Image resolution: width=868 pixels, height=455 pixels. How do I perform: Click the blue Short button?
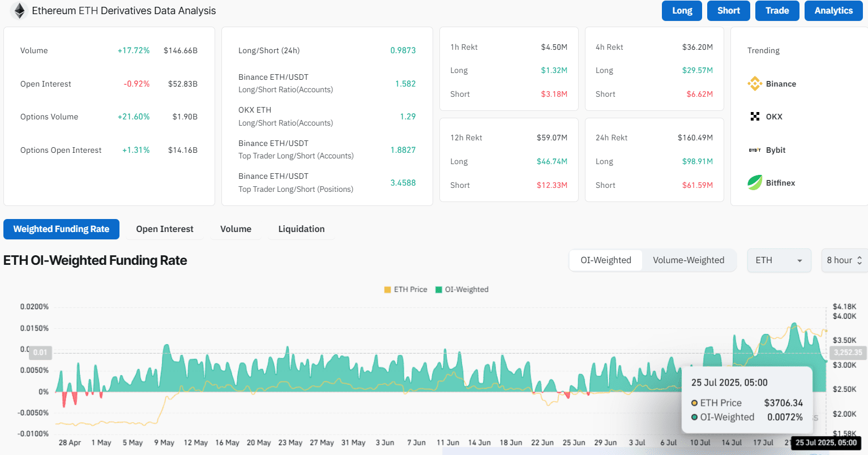tap(728, 11)
